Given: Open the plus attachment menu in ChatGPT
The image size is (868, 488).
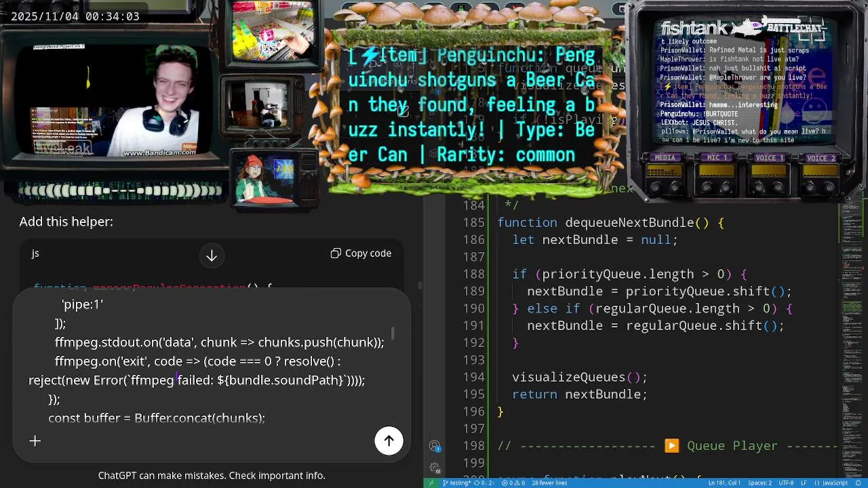Looking at the screenshot, I should click(x=35, y=441).
